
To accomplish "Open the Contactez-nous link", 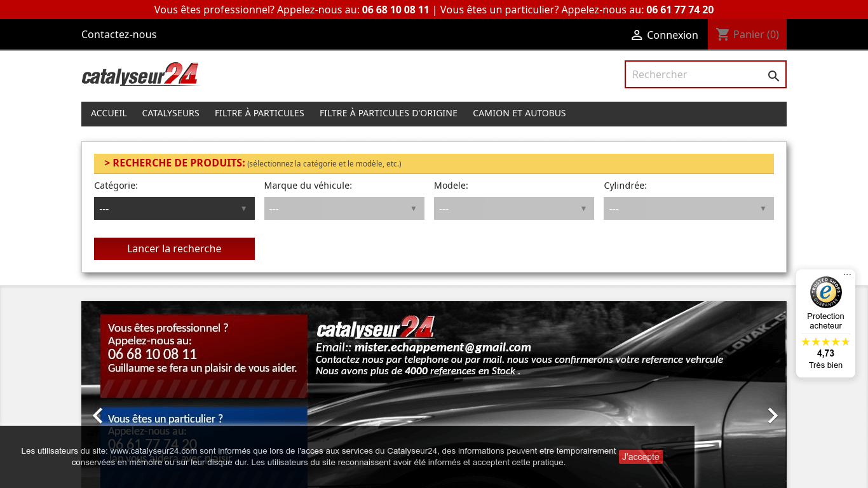I will 119,34.
